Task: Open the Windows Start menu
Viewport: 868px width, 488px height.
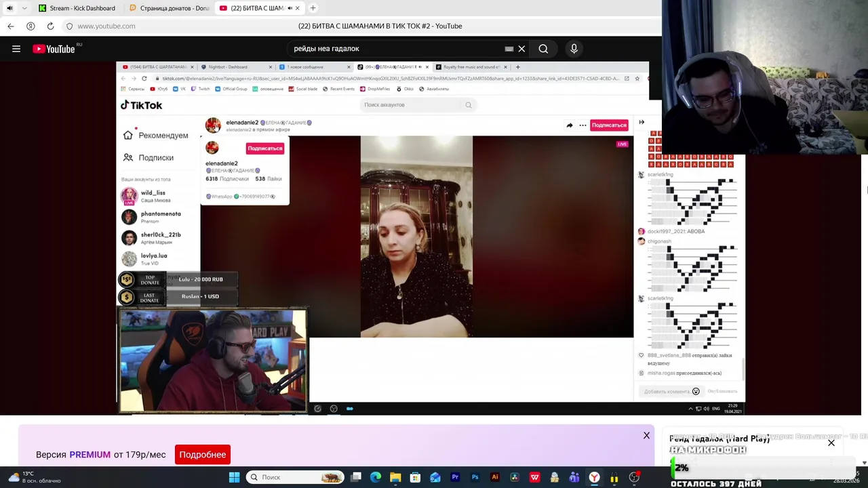Action: pyautogui.click(x=234, y=477)
